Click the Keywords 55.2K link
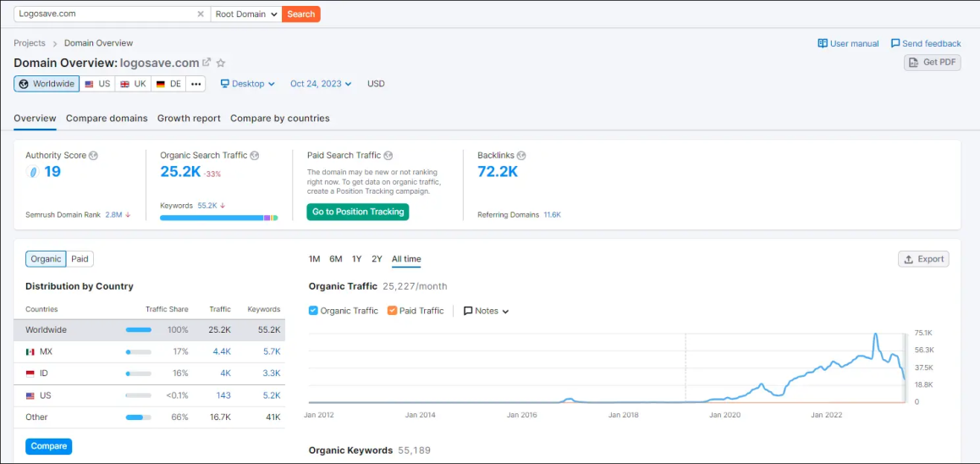 206,205
